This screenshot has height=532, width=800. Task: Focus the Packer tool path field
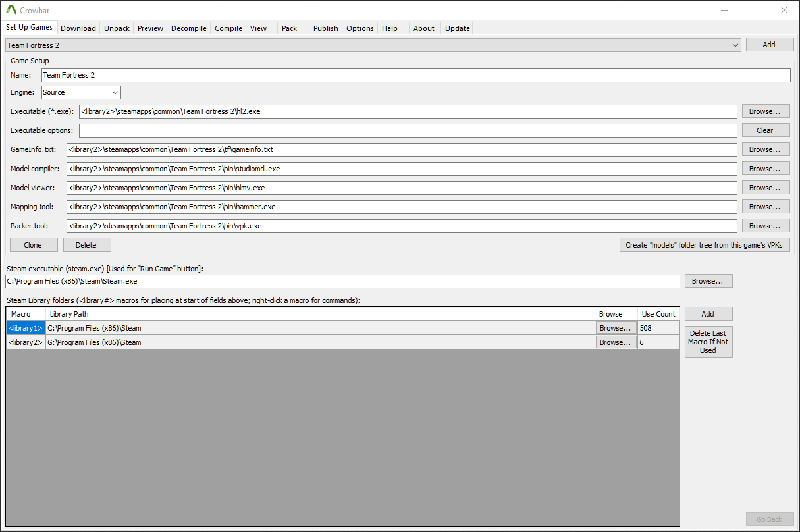pyautogui.click(x=402, y=226)
